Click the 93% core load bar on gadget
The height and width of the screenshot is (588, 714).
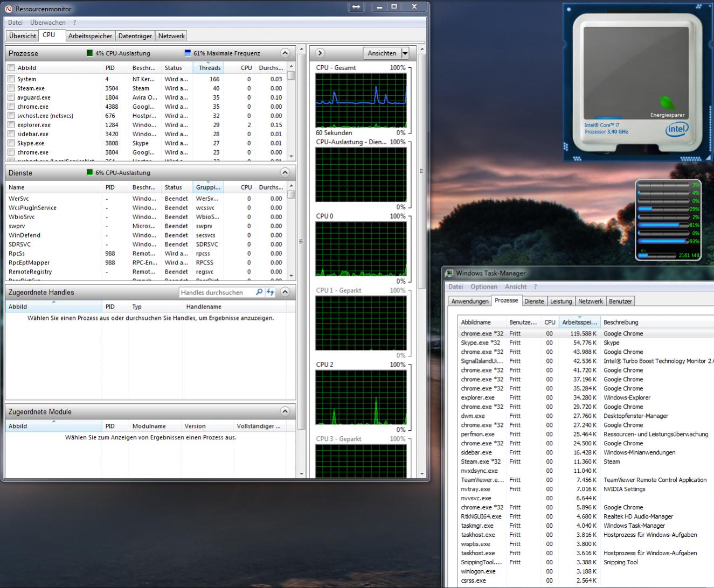(x=664, y=241)
